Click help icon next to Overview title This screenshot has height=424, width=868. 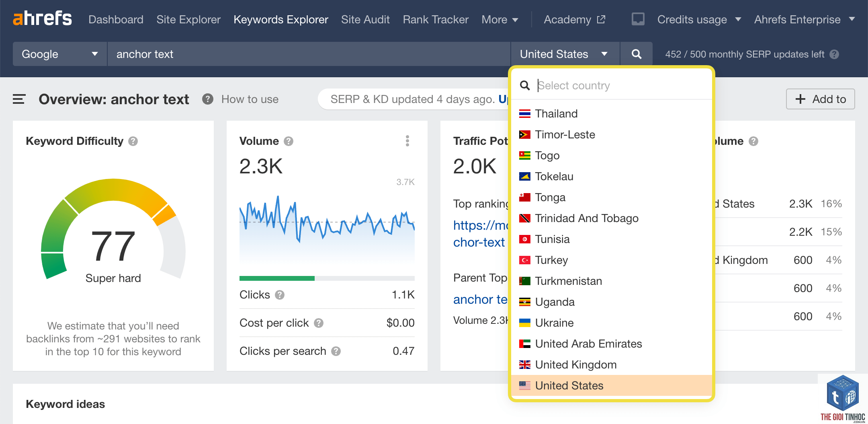pyautogui.click(x=207, y=99)
